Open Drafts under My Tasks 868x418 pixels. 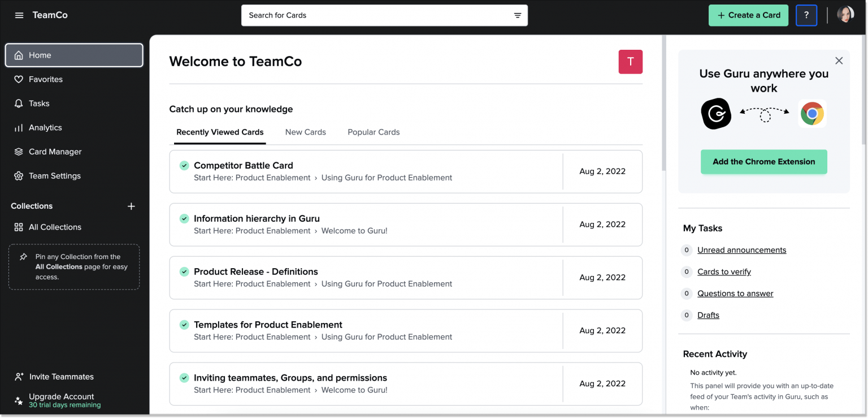(x=709, y=315)
